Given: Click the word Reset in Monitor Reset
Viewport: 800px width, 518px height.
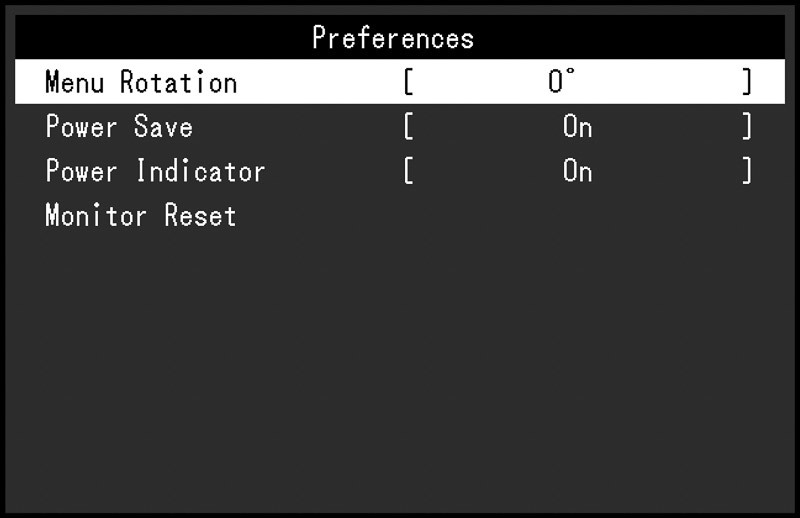Looking at the screenshot, I should tap(201, 215).
